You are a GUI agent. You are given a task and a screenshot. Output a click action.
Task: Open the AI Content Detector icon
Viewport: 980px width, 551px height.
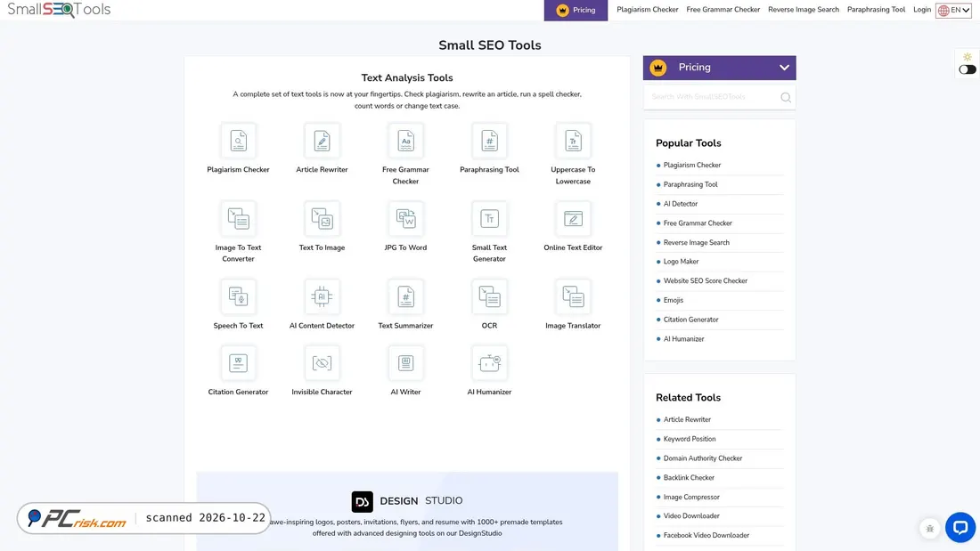point(322,296)
